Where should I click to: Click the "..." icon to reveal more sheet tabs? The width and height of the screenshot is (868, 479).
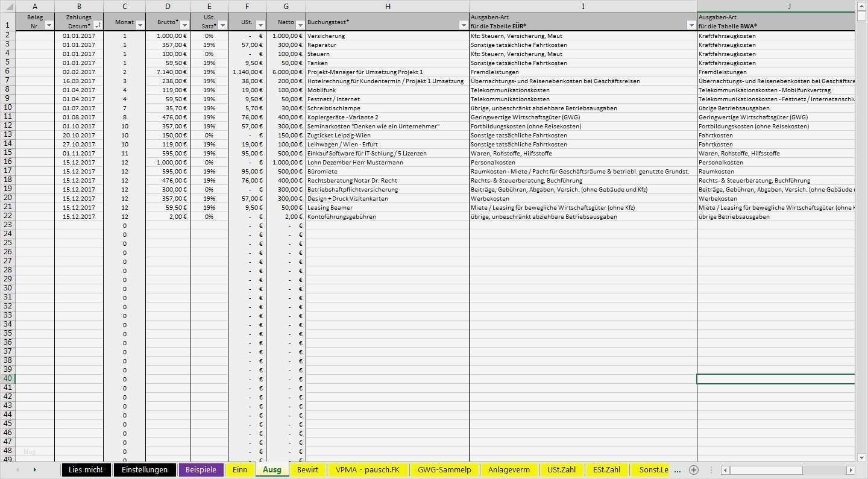click(x=677, y=469)
